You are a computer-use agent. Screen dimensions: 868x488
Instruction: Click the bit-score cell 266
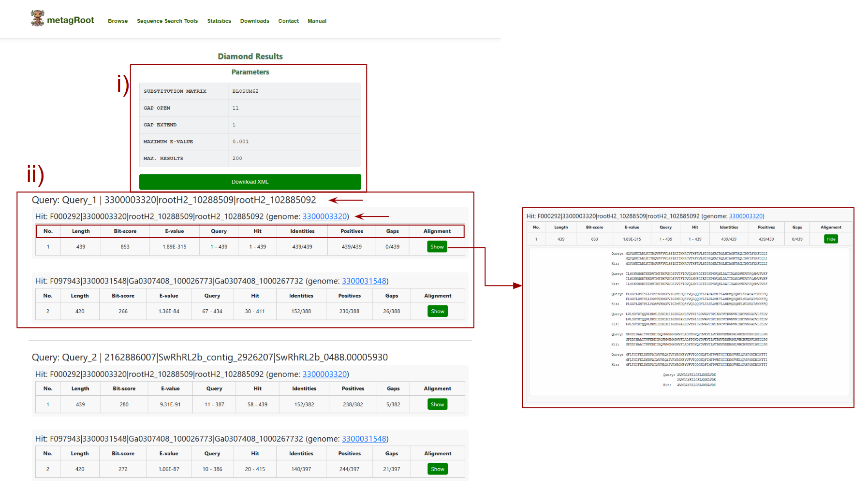(x=123, y=312)
